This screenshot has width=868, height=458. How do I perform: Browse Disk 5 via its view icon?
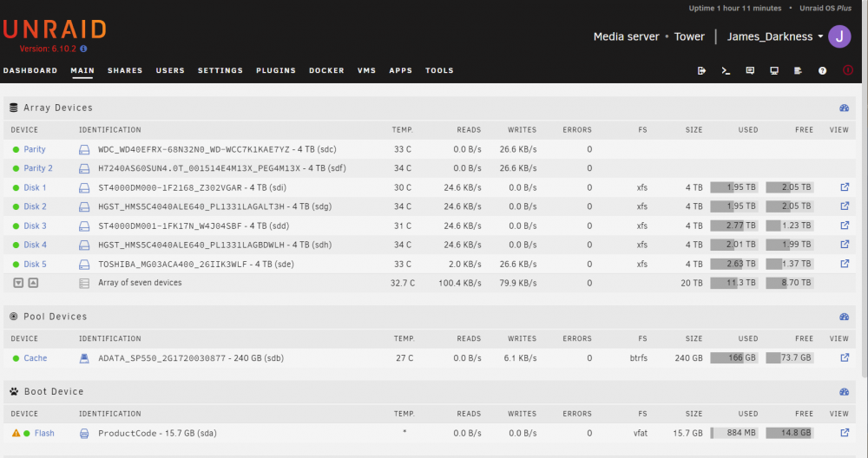pos(845,264)
